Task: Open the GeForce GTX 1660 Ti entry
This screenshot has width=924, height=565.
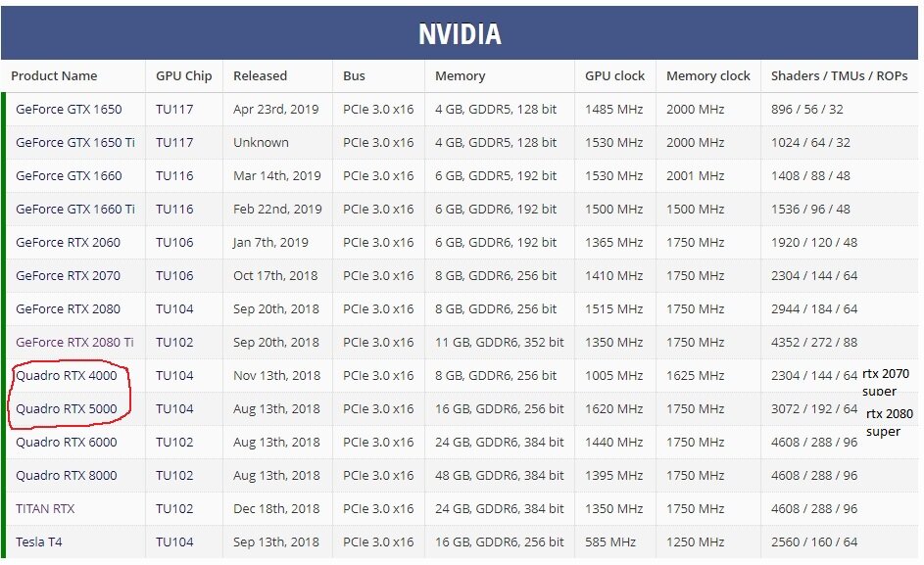Action: click(x=75, y=210)
